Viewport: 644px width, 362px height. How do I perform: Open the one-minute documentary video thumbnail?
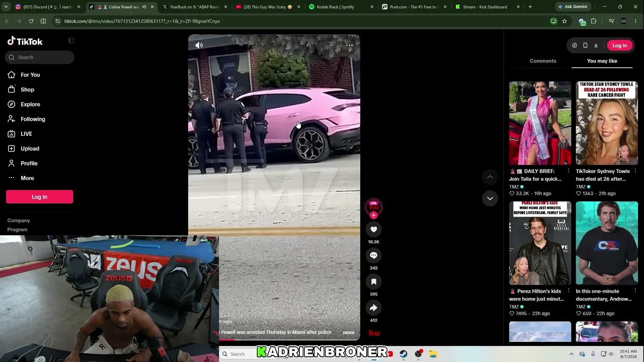tap(607, 243)
